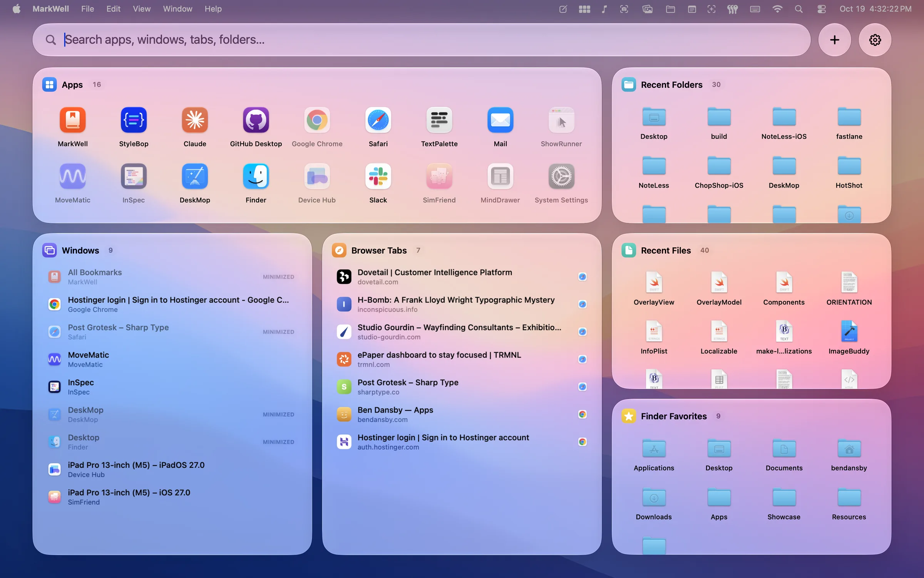
Task: Open MindDrawer in the Apps grid
Action: pos(500,176)
